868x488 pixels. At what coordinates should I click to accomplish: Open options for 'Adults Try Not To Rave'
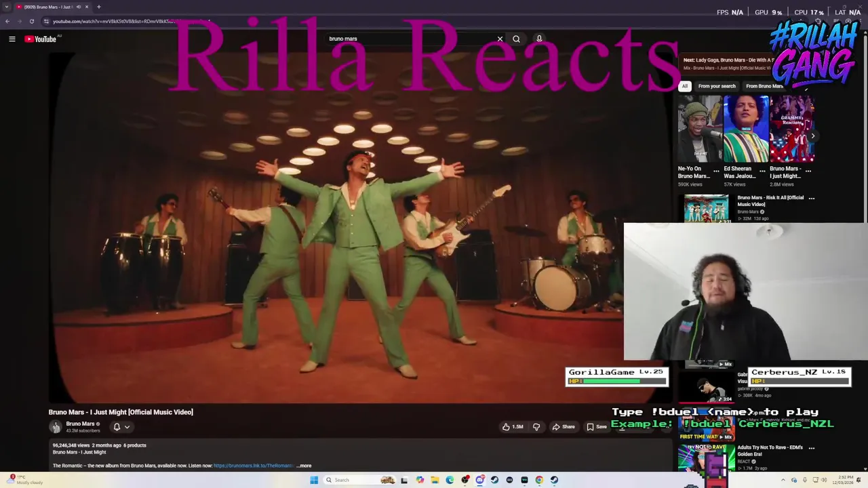(812, 448)
